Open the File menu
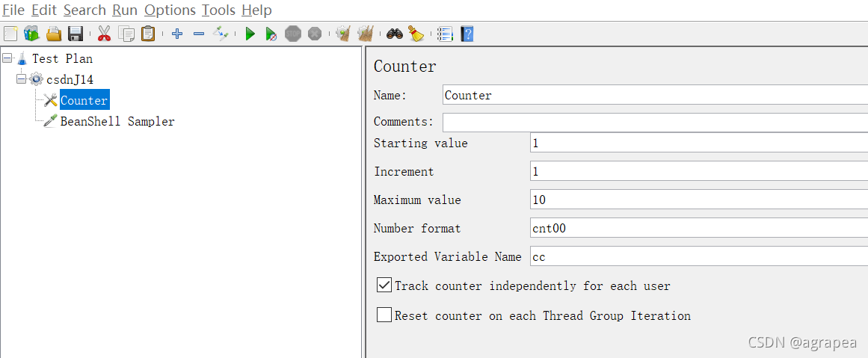 [x=13, y=10]
